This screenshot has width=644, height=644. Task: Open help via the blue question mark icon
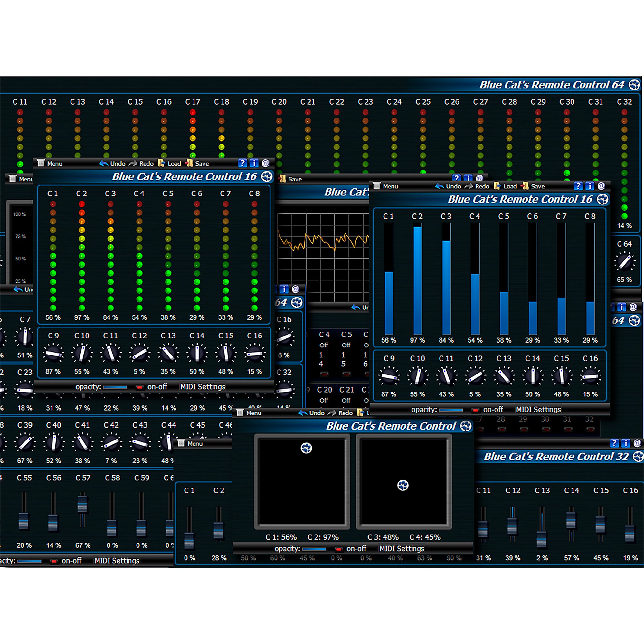(242, 163)
